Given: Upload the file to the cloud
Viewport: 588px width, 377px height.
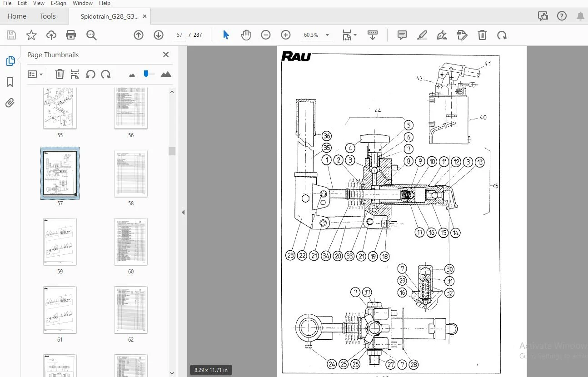Looking at the screenshot, I should pyautogui.click(x=51, y=35).
